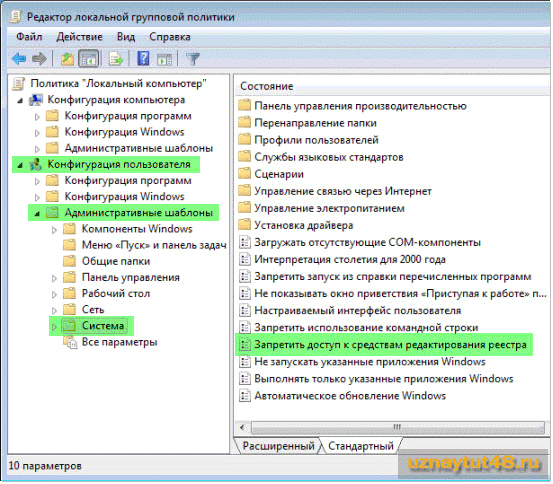Click the horizontal scrollbar left arrow
Viewport: 553px width, 484px height.
[242, 428]
